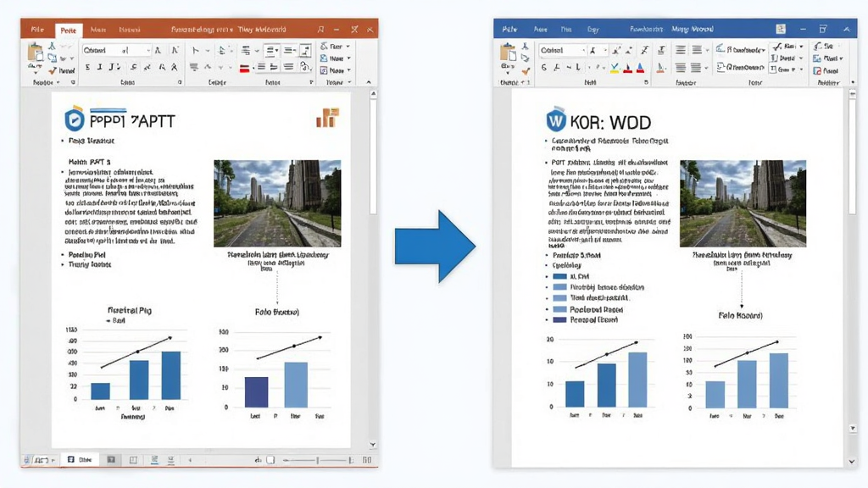Click the fit-to-window icon in PowerPoint's status bar
The height and width of the screenshot is (488, 868).
coord(367,460)
